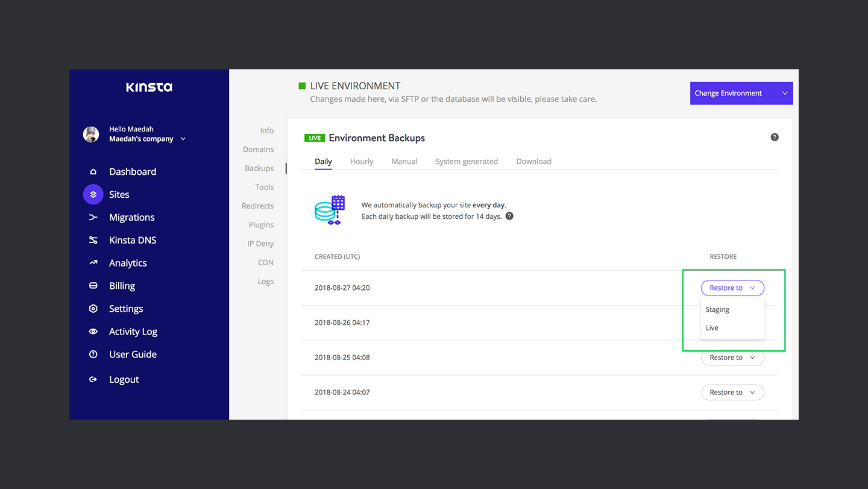This screenshot has height=489, width=868.
Task: Expand the Maedah's company account chevron
Action: pyautogui.click(x=183, y=139)
